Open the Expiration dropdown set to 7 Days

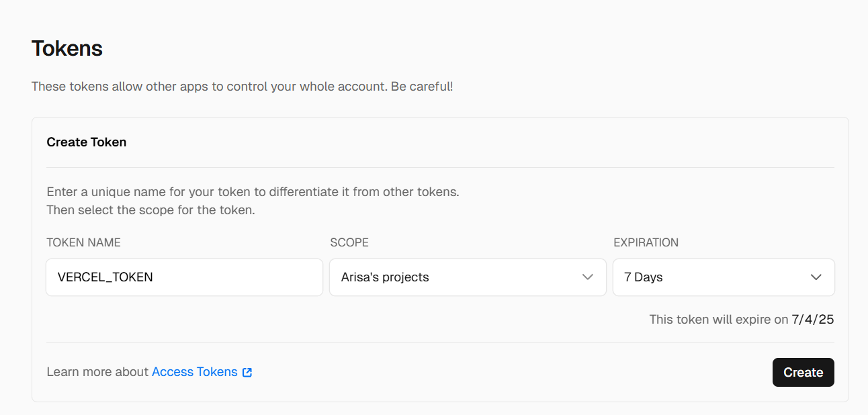(x=724, y=277)
